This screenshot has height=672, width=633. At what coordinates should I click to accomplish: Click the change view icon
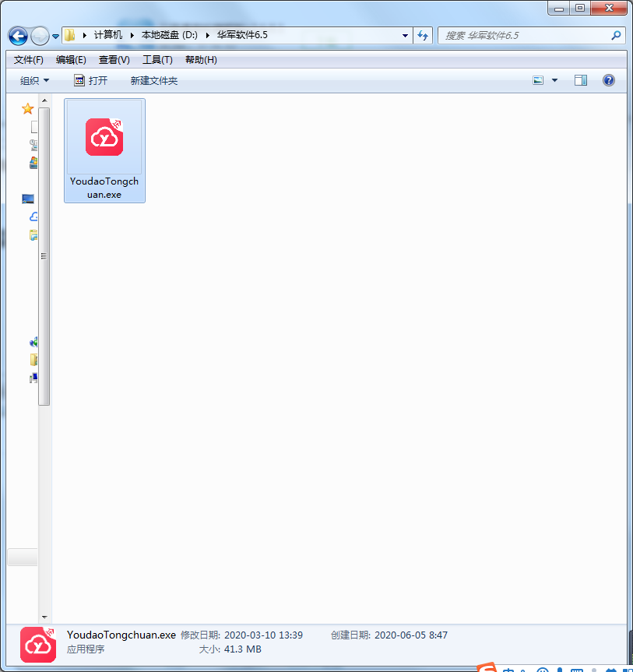[538, 80]
